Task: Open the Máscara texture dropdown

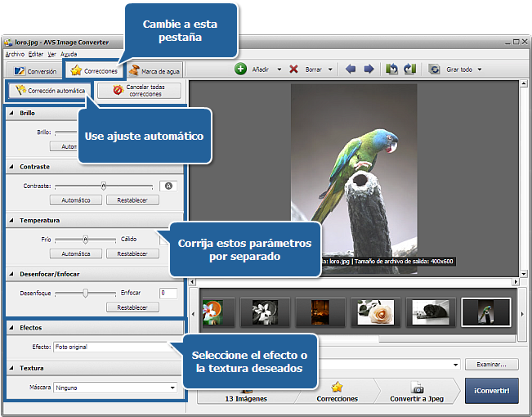Action: (x=172, y=388)
